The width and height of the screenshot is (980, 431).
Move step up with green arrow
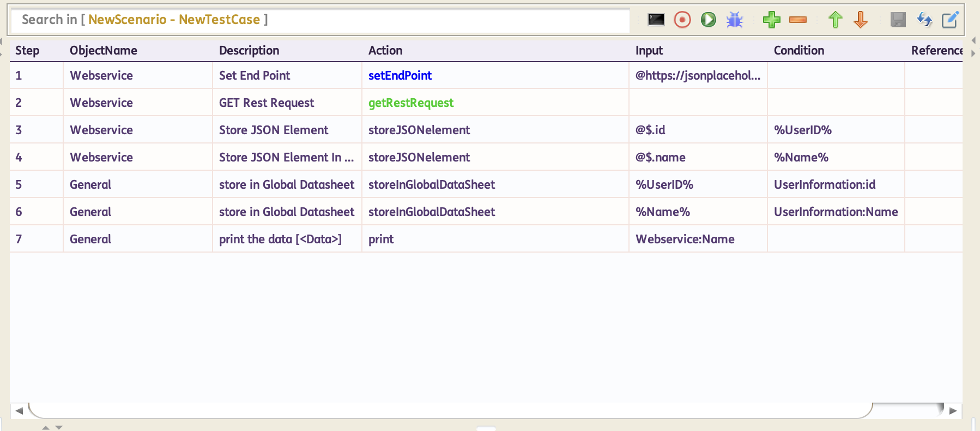[834, 20]
